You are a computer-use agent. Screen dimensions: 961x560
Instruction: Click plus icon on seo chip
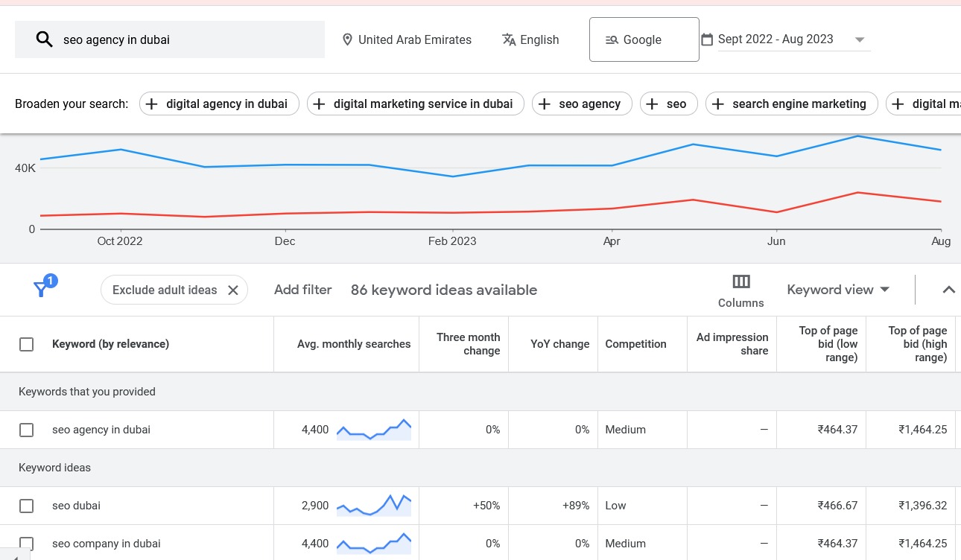[x=652, y=104]
